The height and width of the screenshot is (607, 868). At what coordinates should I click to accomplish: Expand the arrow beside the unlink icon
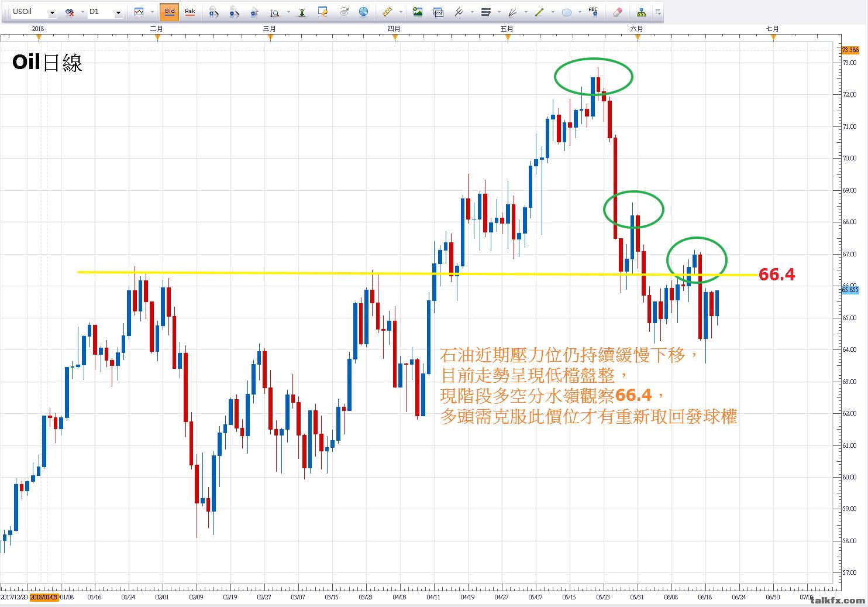(82, 12)
